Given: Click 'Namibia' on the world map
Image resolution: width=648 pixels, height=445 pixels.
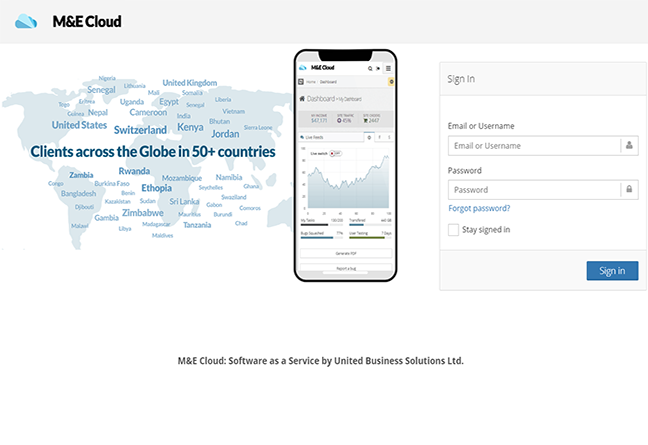Looking at the screenshot, I should pyautogui.click(x=229, y=177).
